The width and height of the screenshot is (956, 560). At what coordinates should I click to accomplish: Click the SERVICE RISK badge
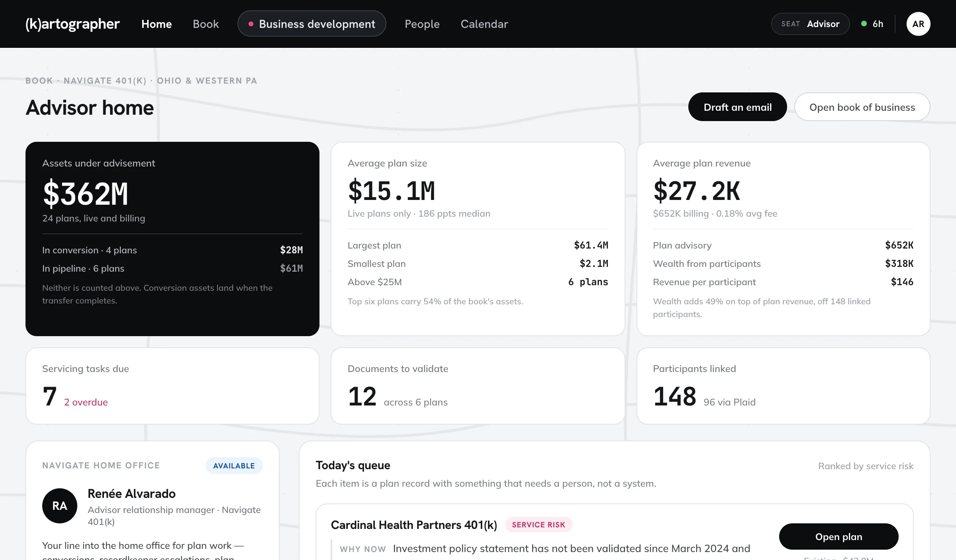point(539,525)
